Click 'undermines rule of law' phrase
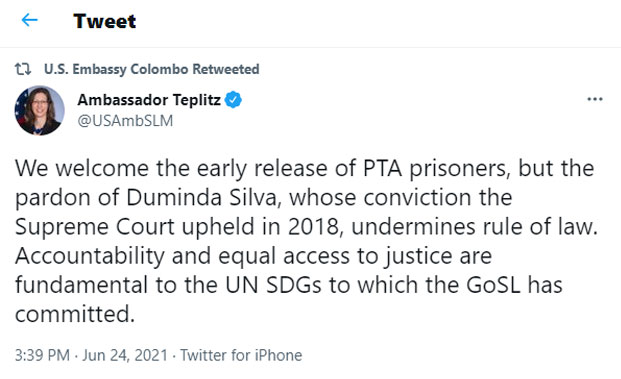 (474, 227)
